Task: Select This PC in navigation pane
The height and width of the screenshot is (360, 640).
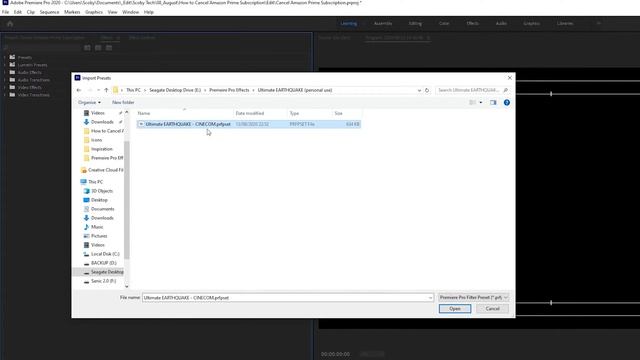Action: tap(96, 182)
